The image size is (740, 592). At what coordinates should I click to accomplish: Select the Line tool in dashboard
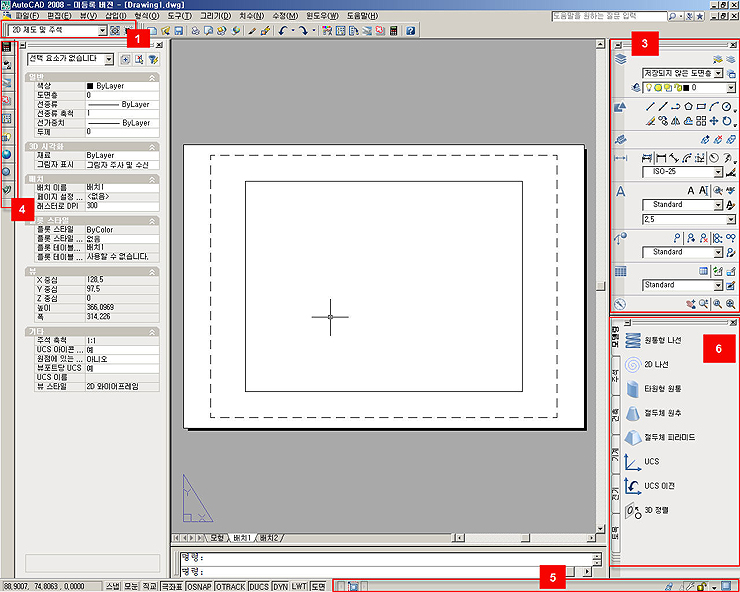[651, 107]
